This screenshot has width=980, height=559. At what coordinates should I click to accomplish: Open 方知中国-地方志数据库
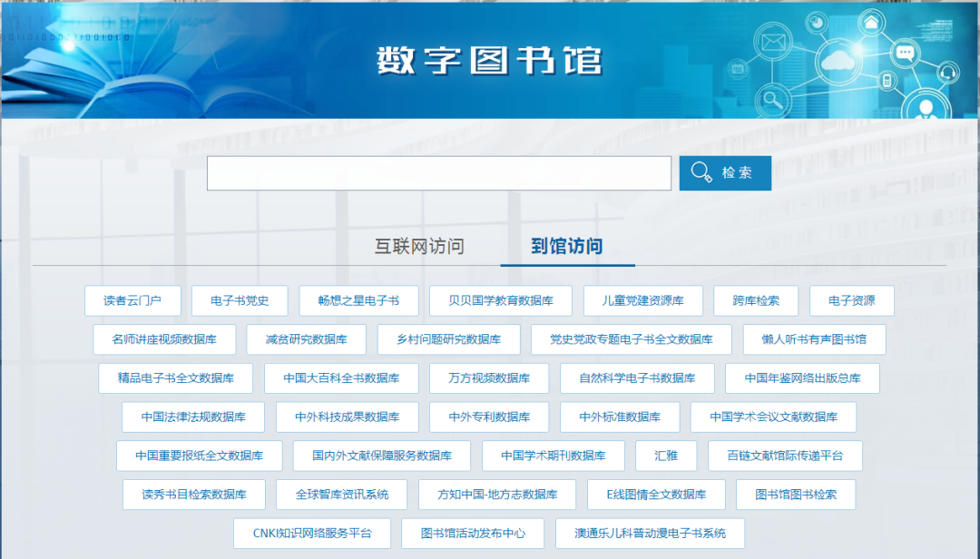497,495
